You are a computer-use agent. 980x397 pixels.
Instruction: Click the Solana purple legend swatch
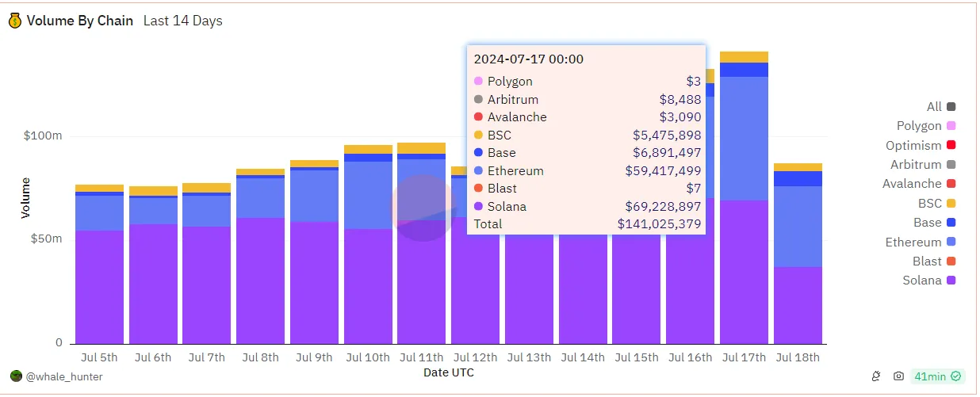coord(951,281)
